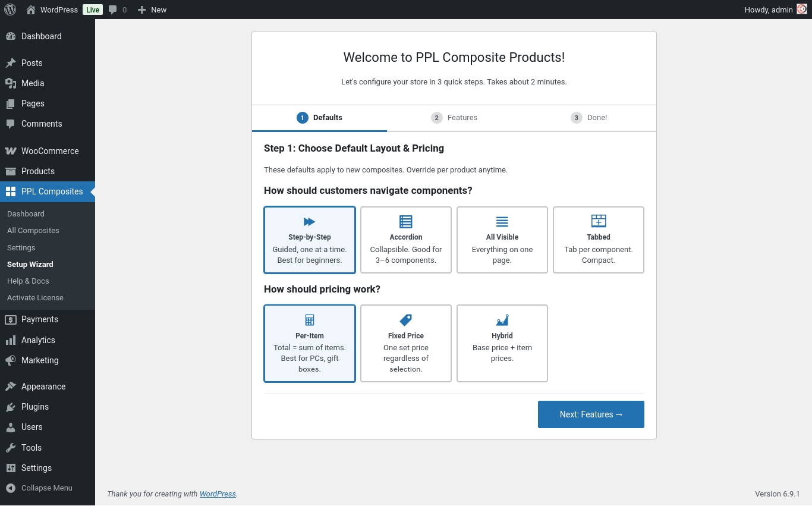
Task: Open the New content dropdown in admin bar
Action: point(152,10)
